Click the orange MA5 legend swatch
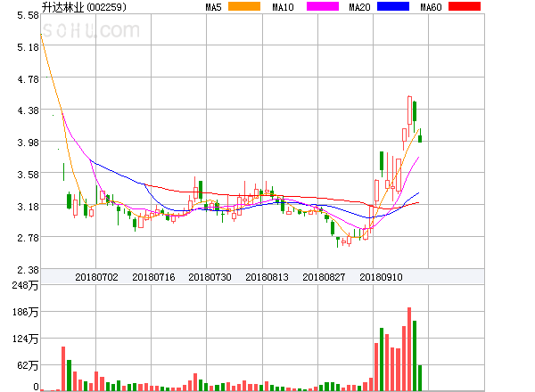This screenshot has height=392, width=535. pyautogui.click(x=244, y=6)
